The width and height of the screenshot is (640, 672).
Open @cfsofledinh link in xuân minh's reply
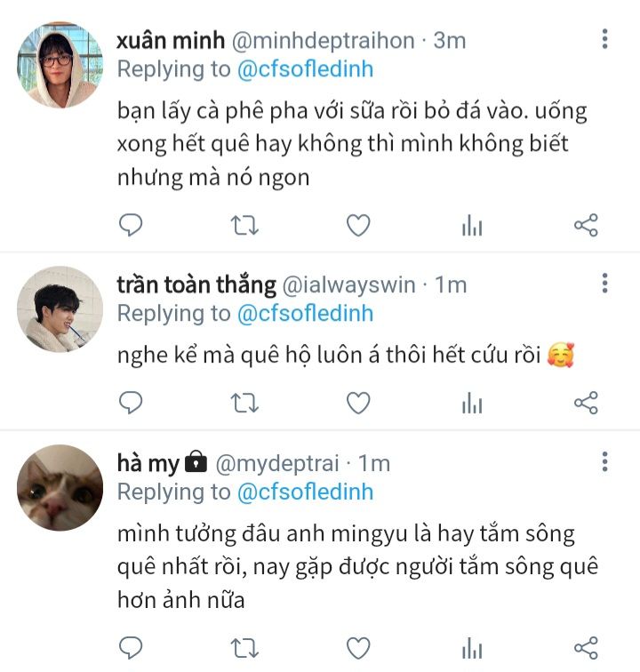(x=304, y=68)
